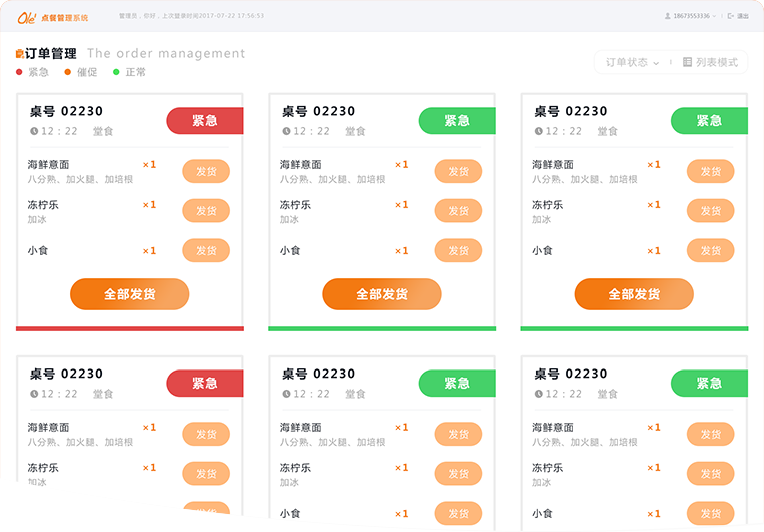The image size is (764, 532).
Task: Click clock icon on right top-row card
Action: pos(538,131)
